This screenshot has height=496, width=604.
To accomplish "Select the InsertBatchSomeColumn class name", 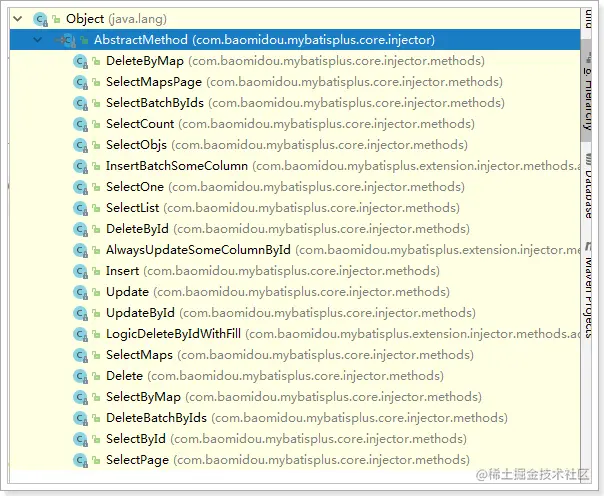I will point(177,166).
